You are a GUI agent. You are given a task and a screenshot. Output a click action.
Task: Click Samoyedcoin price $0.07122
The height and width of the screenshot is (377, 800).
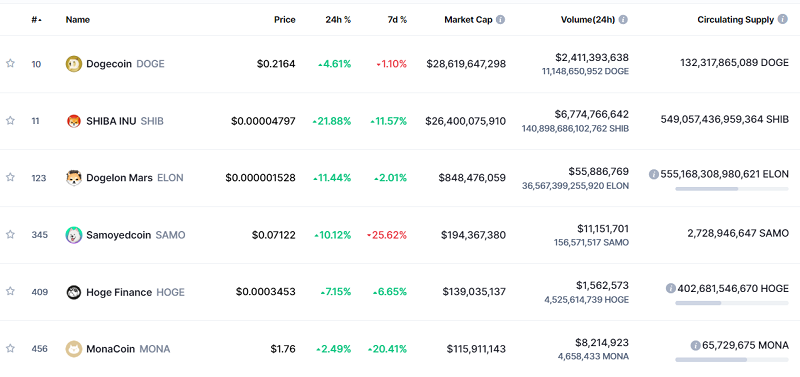[x=273, y=235]
